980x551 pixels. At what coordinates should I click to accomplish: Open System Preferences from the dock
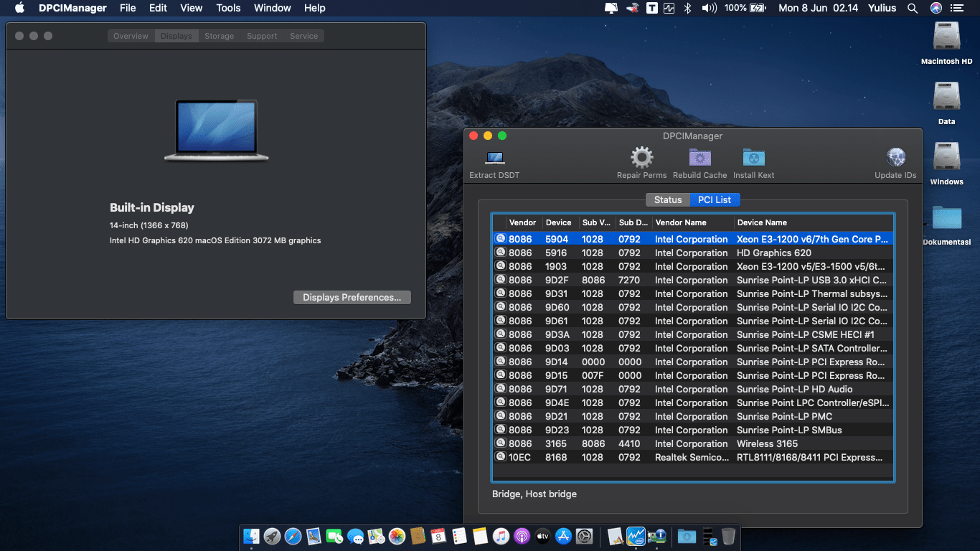584,536
